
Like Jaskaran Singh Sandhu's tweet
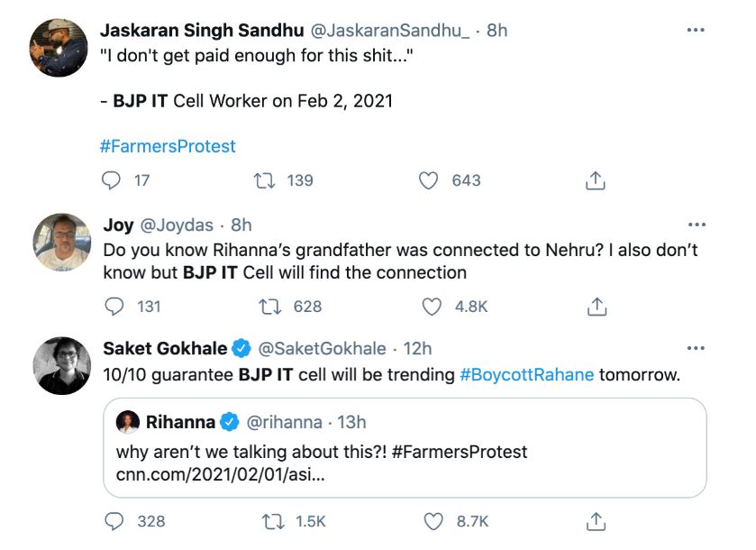click(430, 180)
